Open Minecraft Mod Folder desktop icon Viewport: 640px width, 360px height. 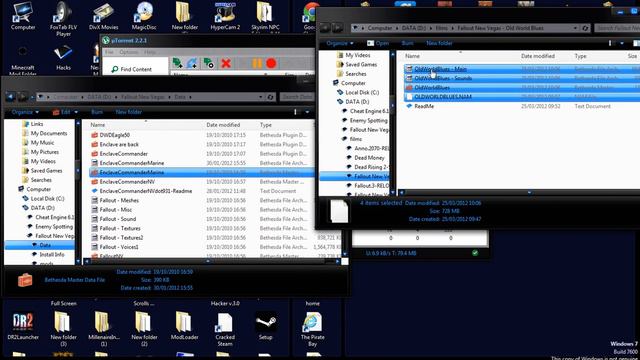22,60
